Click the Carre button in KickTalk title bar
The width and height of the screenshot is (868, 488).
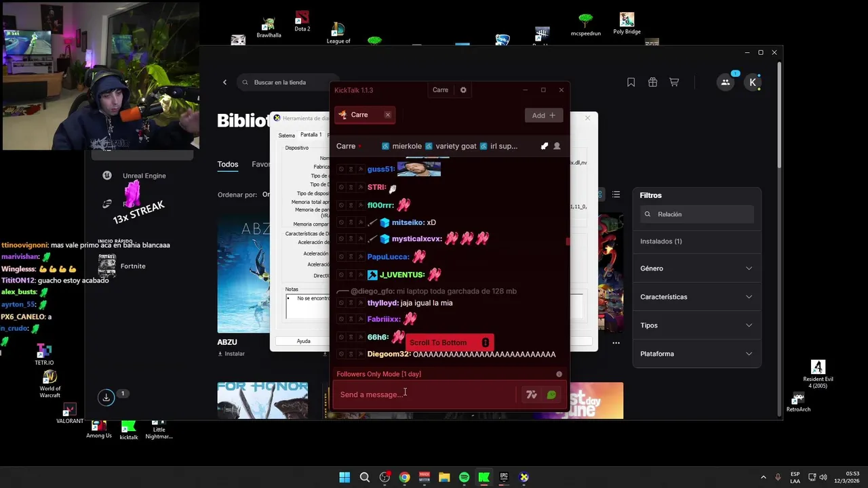tap(440, 90)
